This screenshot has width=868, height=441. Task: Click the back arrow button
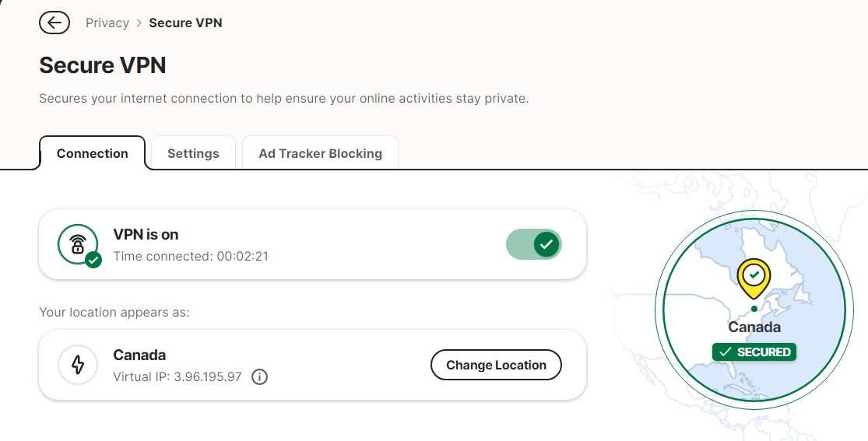(54, 23)
